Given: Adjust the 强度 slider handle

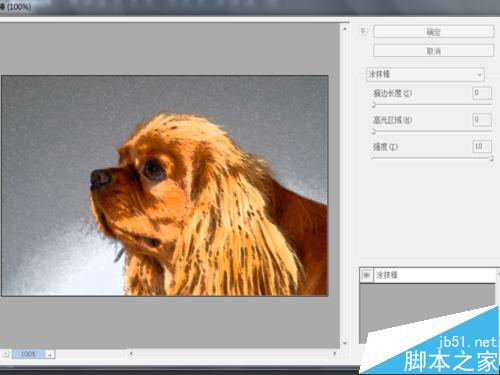Looking at the screenshot, I should (x=491, y=159).
